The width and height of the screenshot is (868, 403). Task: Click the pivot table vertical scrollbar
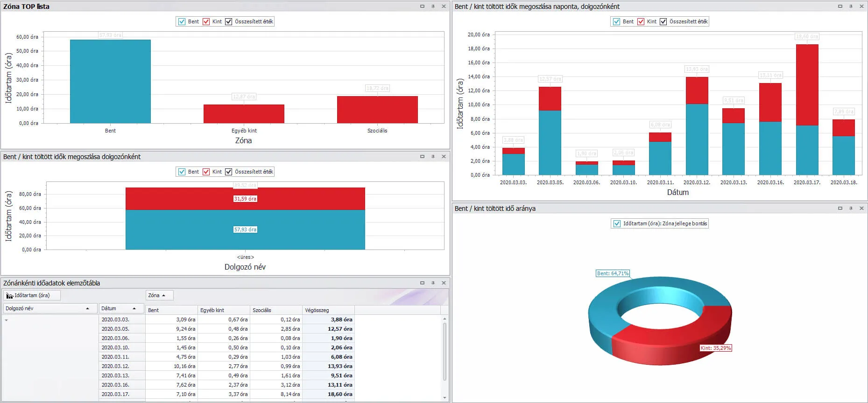(445, 350)
